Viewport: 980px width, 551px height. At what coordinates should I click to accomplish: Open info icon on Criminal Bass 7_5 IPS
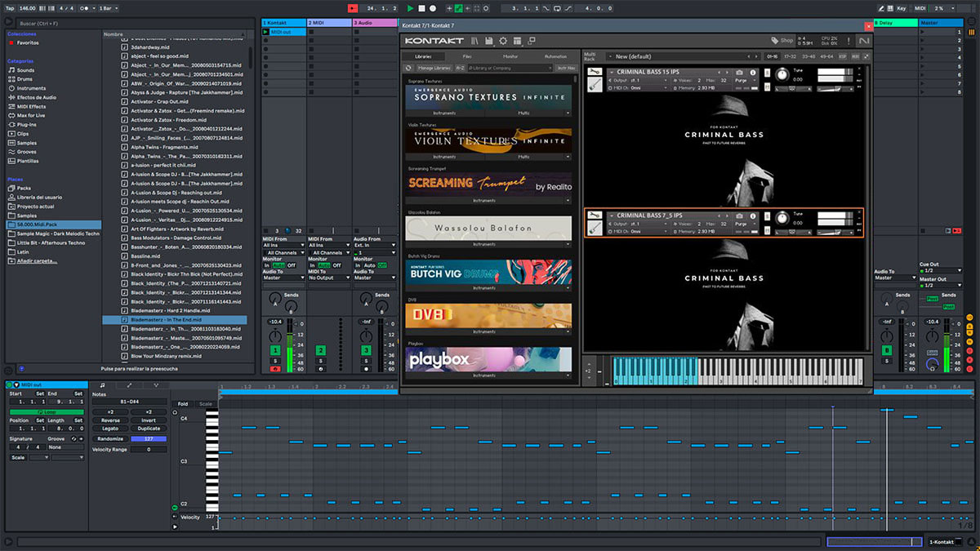(754, 216)
